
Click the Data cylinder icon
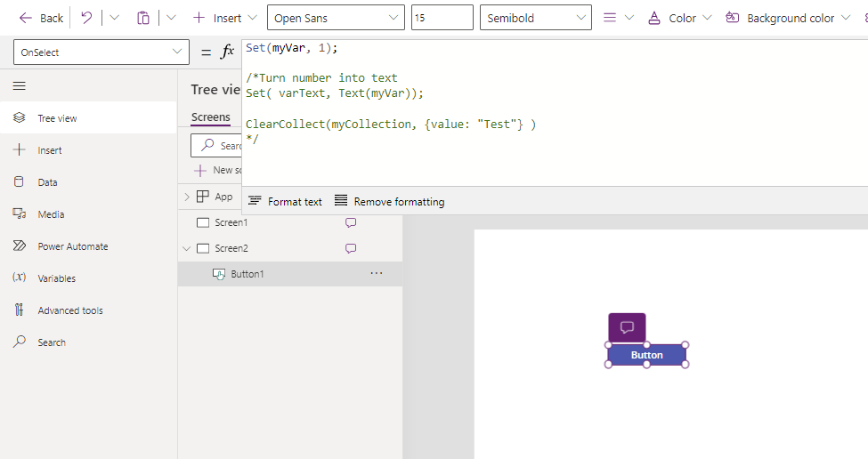tap(19, 181)
